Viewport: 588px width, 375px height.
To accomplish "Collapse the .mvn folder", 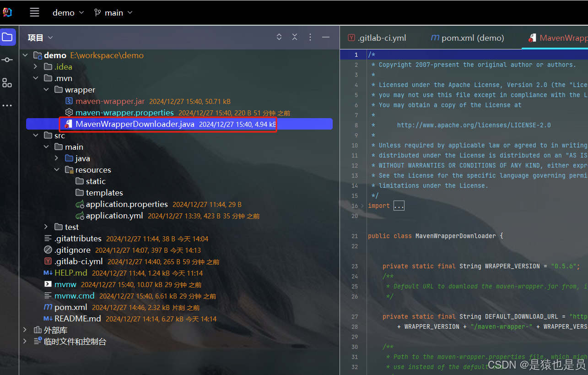I will 35,78.
